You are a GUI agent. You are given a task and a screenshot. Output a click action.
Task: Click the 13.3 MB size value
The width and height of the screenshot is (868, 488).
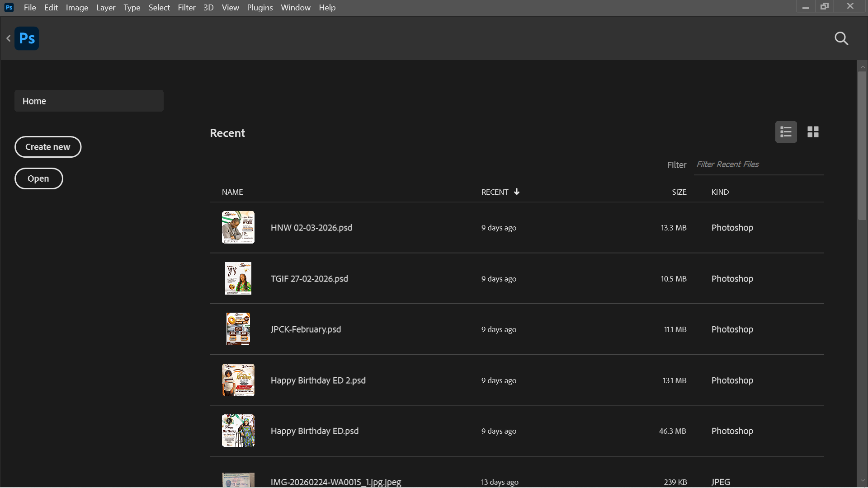[x=674, y=228]
